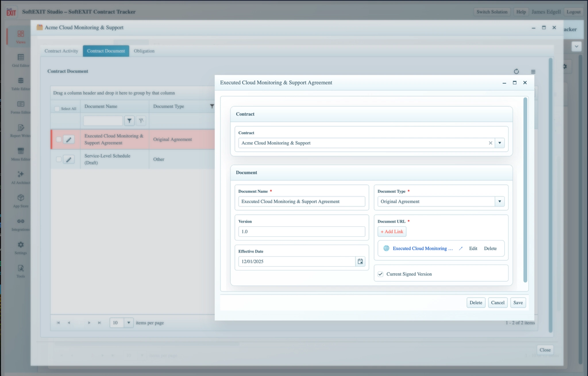Screen dimensions: 588x376
Task: Check the Executed Cloud Monitoring row checkbox
Action: point(59,139)
